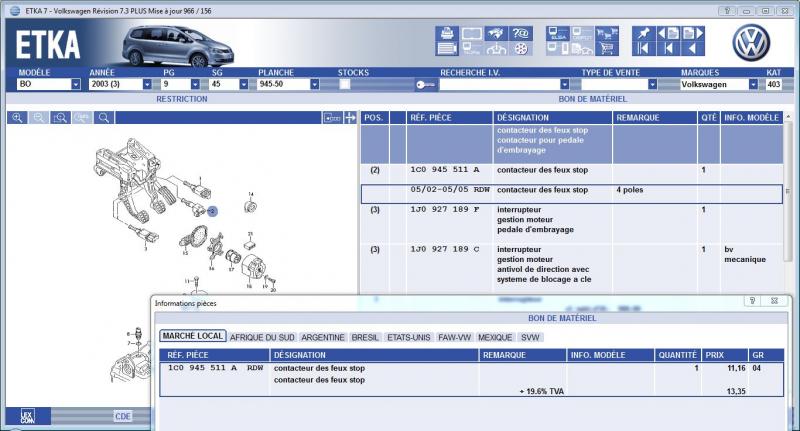Screen dimensions: 800x431
Task: Click the help icon in Informations pièces dialog
Action: click(x=752, y=301)
